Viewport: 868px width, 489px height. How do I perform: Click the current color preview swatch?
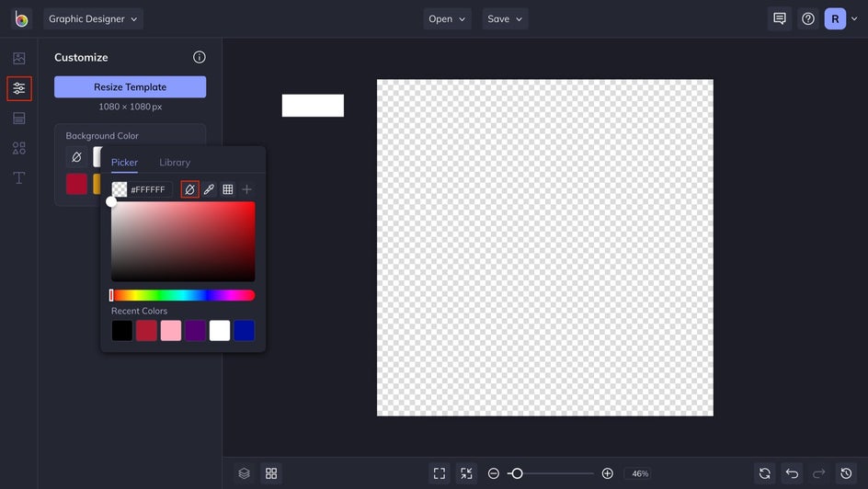[120, 189]
